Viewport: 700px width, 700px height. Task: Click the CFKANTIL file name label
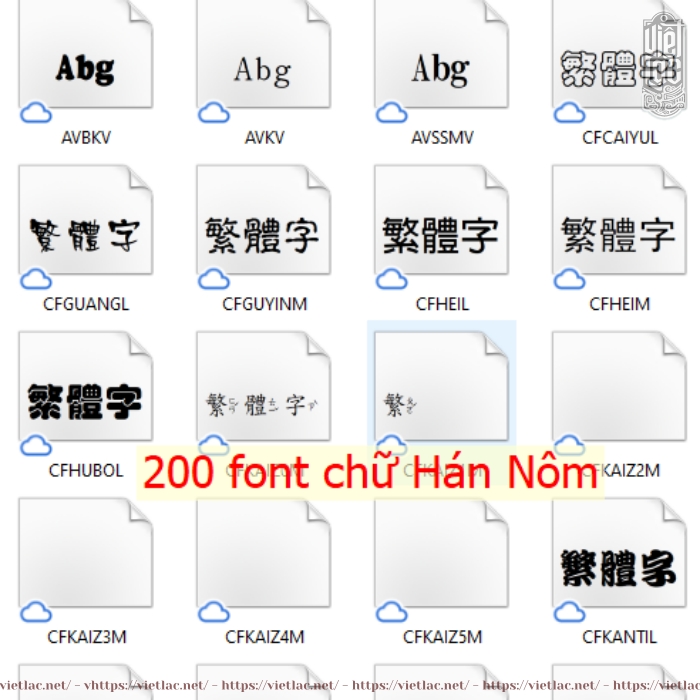[x=619, y=636]
